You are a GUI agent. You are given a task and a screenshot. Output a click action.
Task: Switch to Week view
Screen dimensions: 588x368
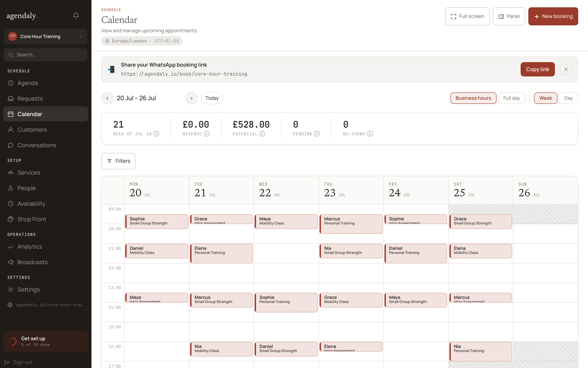tap(546, 98)
